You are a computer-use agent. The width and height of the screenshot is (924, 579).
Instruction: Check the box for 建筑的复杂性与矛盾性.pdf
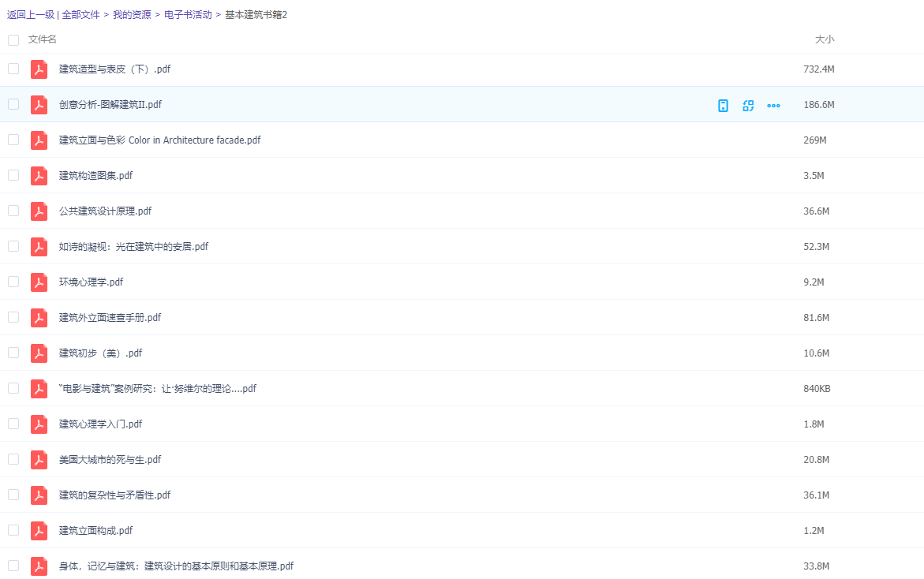point(13,494)
